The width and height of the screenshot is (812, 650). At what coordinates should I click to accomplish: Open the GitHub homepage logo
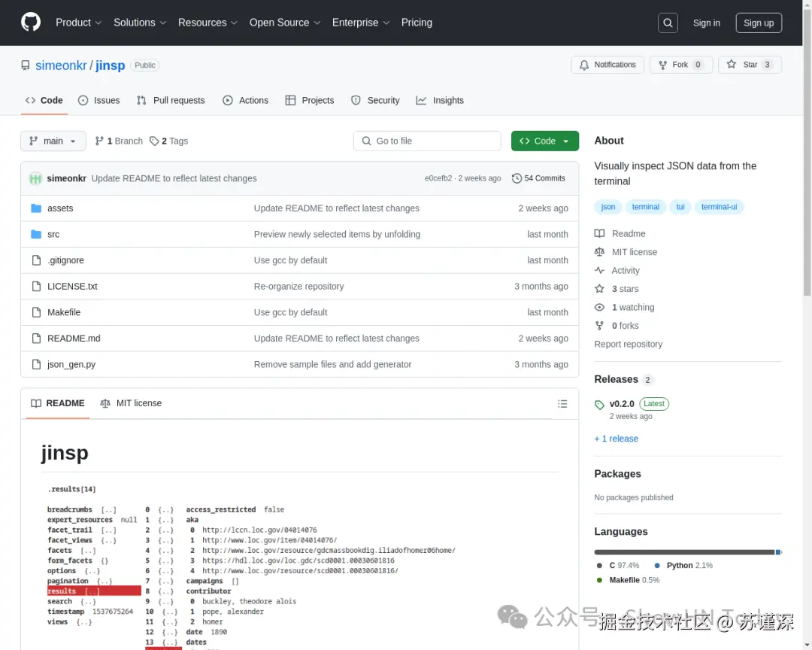pos(31,23)
